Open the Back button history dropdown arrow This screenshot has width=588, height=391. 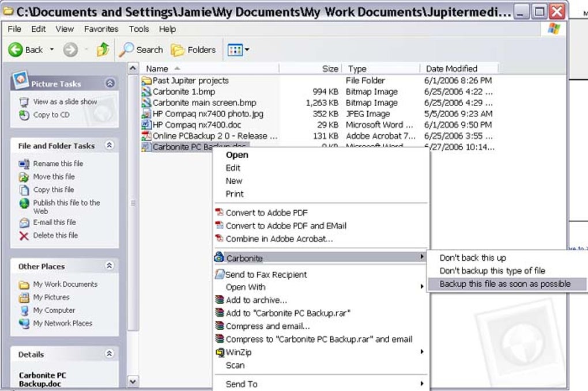click(x=52, y=49)
